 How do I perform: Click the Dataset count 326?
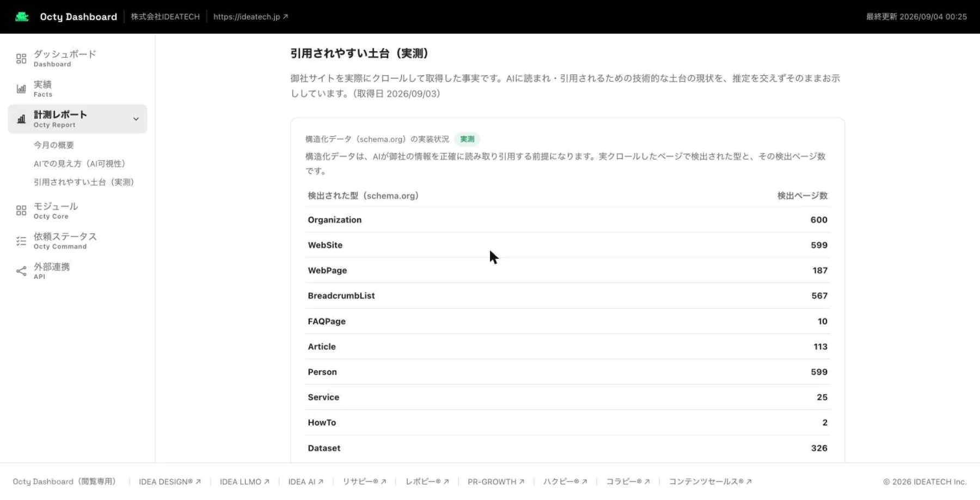tap(819, 448)
